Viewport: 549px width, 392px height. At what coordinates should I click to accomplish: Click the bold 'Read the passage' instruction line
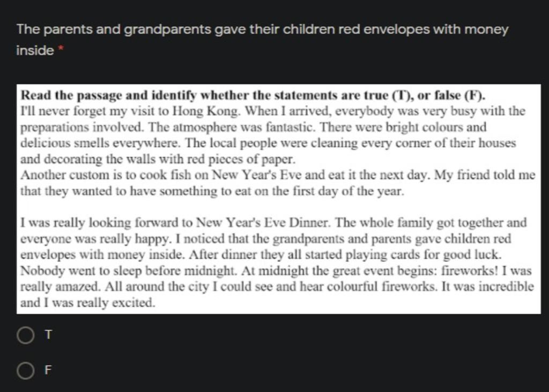[x=253, y=95]
